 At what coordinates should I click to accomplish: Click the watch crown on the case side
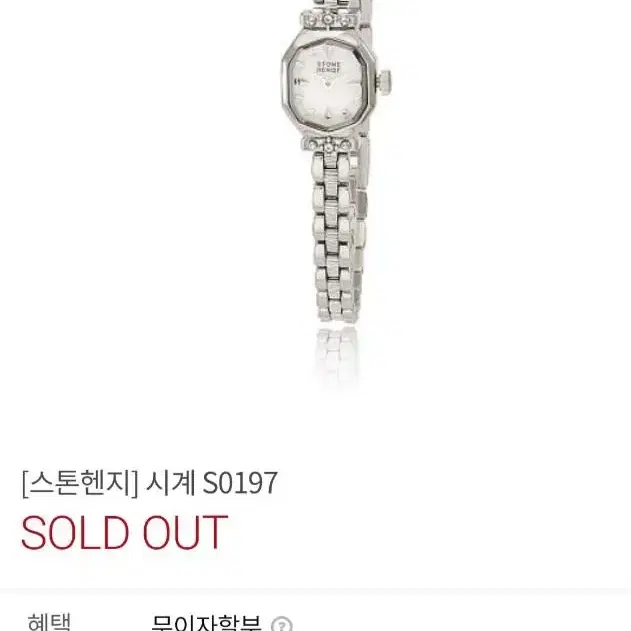coord(385,80)
